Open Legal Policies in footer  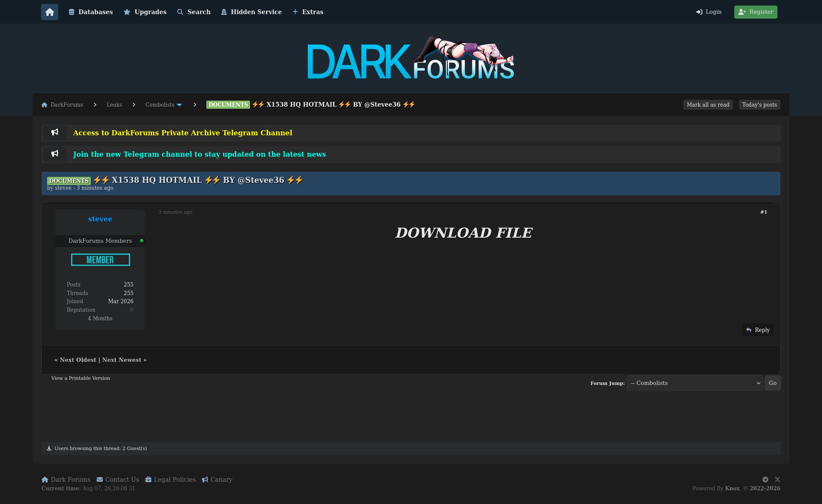(x=170, y=480)
